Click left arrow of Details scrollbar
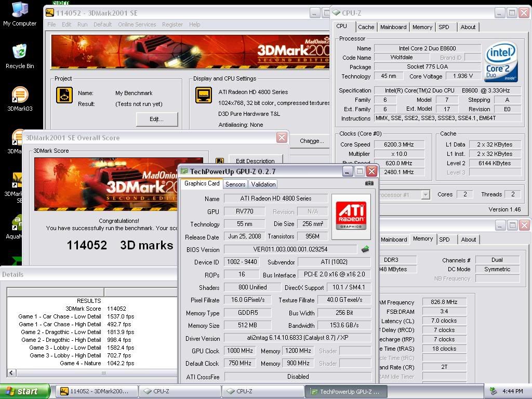Screen dimensions: 532x399 [11, 373]
